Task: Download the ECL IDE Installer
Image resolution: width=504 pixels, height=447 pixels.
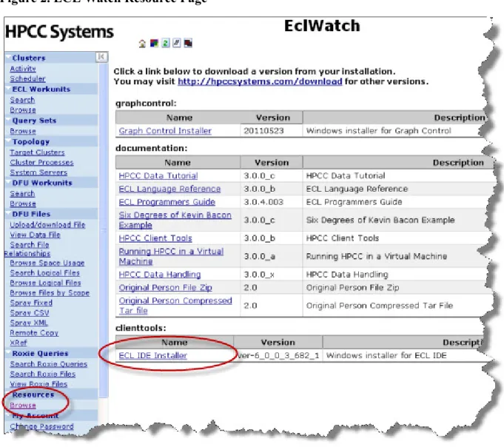Action: tap(152, 355)
